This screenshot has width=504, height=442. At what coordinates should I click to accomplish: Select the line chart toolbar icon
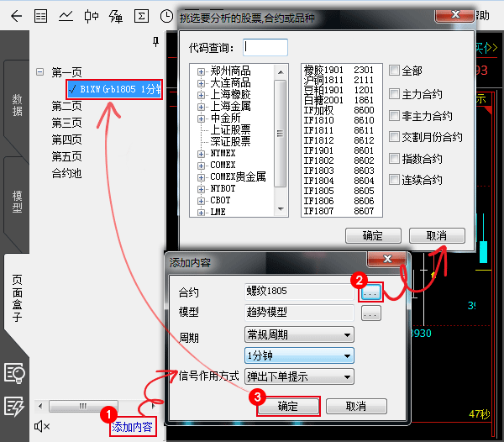click(66, 15)
